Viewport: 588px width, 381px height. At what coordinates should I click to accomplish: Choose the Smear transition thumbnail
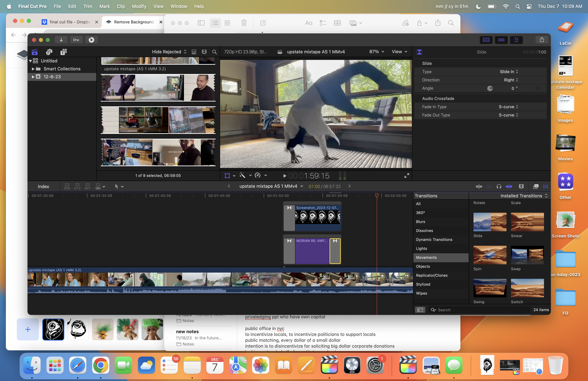coord(527,222)
